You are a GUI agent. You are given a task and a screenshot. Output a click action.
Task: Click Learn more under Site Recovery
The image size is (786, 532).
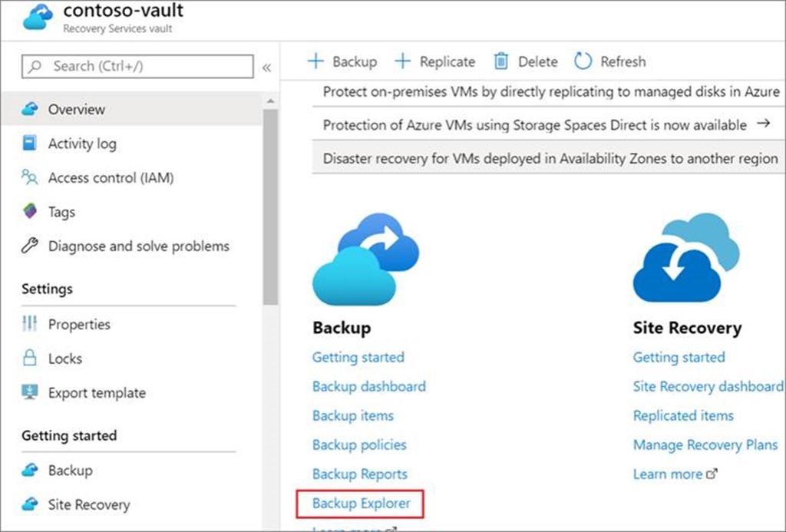668,474
